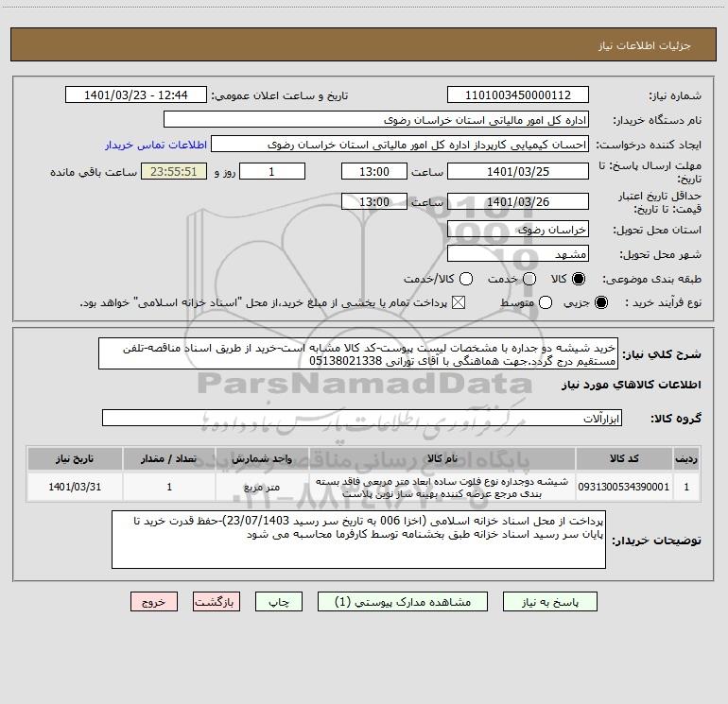This screenshot has height=704, width=728.
Task: Click unit cell متر مربع
Action: point(262,487)
